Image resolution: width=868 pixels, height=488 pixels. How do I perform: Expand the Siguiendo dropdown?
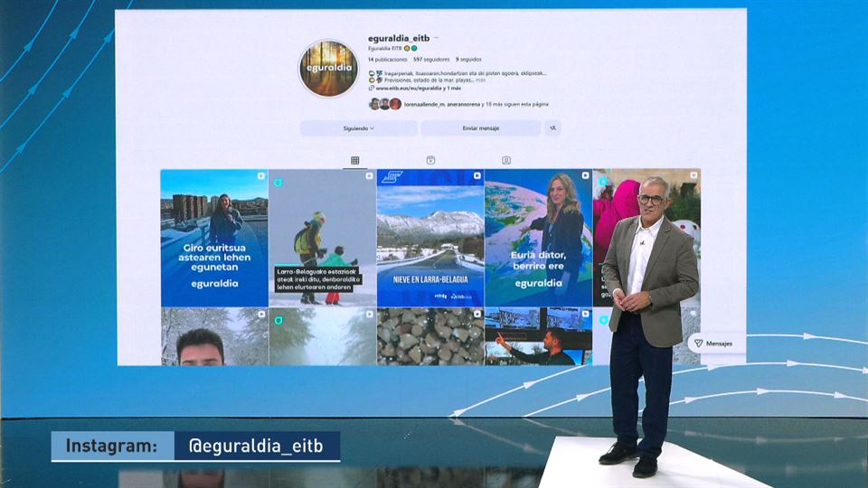tap(358, 128)
